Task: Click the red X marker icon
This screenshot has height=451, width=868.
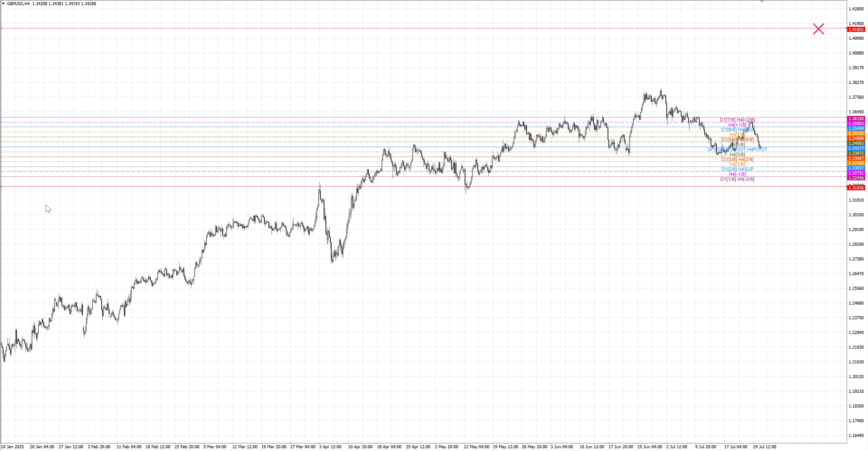Action: click(x=818, y=29)
